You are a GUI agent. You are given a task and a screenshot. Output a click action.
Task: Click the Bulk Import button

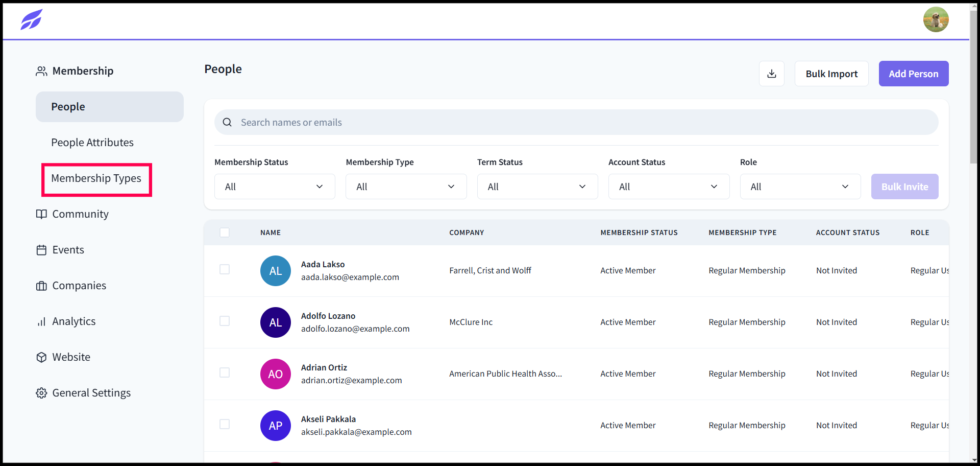[x=831, y=74]
